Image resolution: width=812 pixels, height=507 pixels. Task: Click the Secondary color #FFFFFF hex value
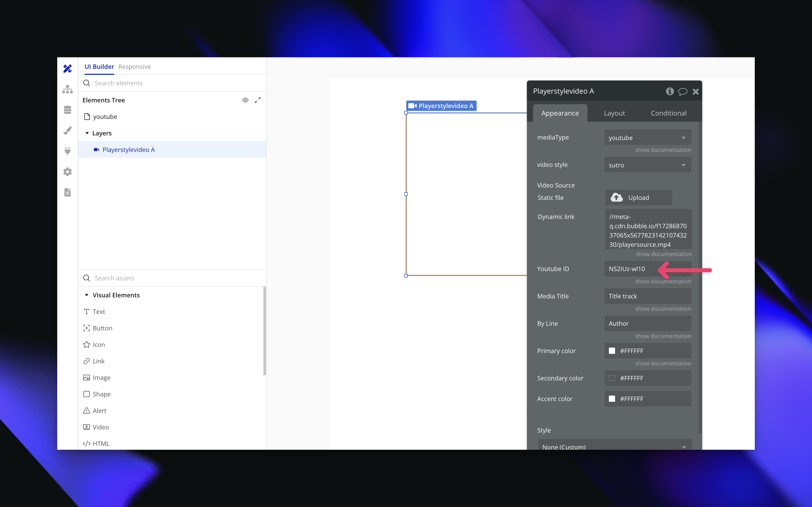632,378
